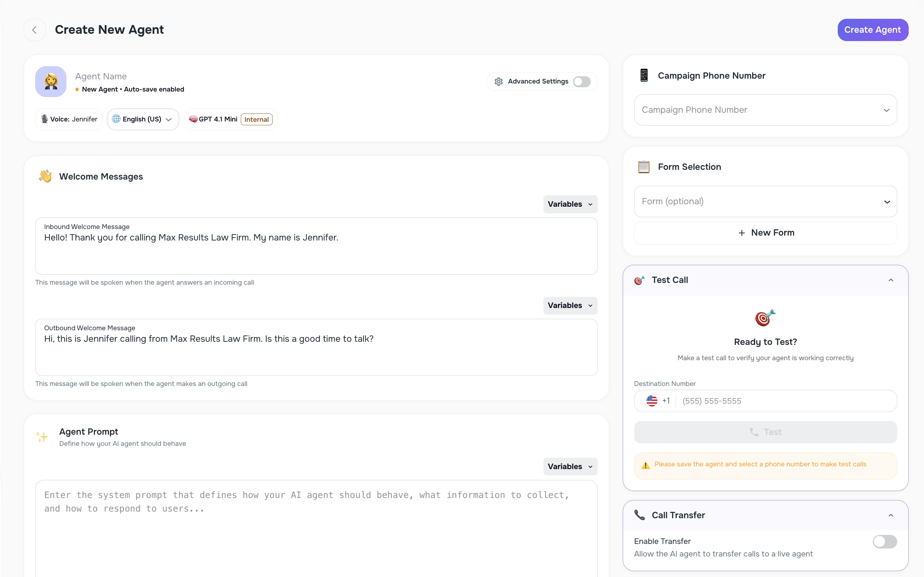This screenshot has height=577, width=924.
Task: Click the sparkles icon next to Agent Prompt
Action: pos(42,437)
